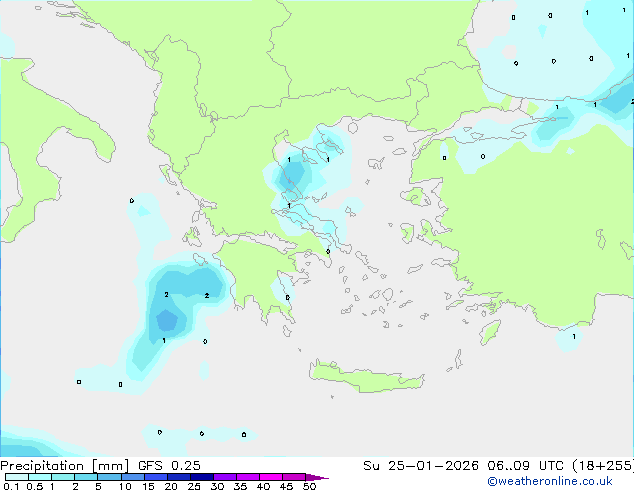Click the legend label '45'
Screen dimensions: 634x490
(286, 486)
